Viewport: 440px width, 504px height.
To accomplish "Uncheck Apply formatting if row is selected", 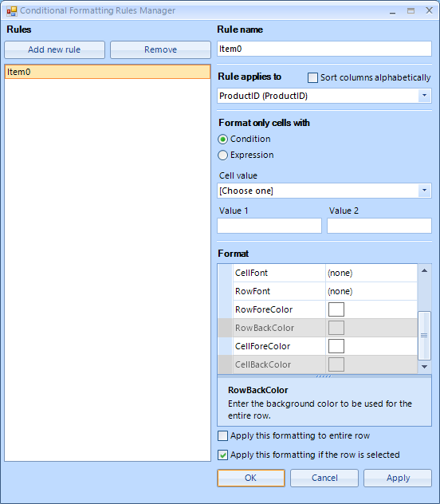I will click(222, 455).
